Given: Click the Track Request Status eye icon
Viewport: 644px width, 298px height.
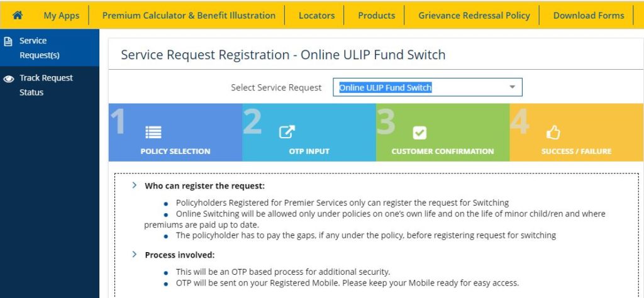Looking at the screenshot, I should click(x=9, y=79).
